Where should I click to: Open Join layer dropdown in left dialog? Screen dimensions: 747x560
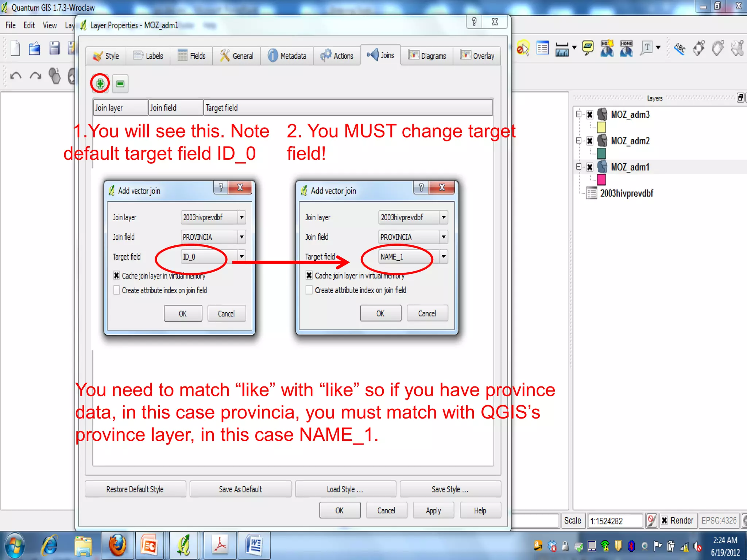(241, 217)
